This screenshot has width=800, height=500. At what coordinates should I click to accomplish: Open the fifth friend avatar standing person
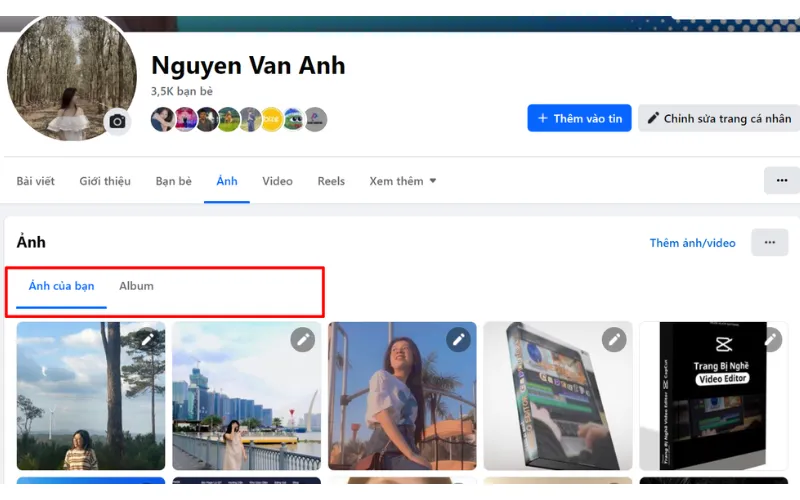click(250, 119)
